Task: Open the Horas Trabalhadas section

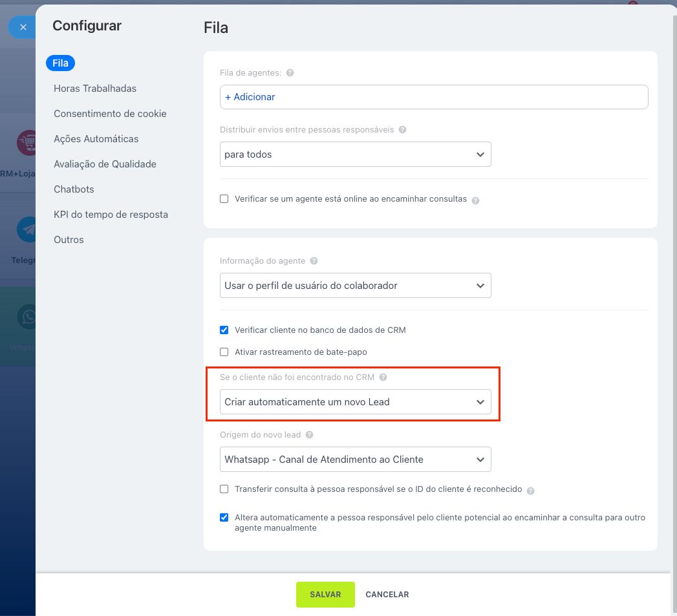Action: click(x=95, y=89)
